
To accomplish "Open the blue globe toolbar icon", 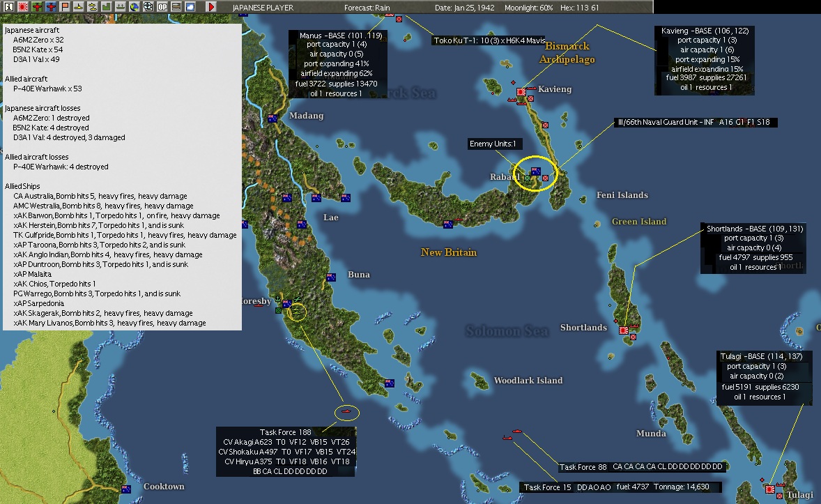I will tap(135, 7).
